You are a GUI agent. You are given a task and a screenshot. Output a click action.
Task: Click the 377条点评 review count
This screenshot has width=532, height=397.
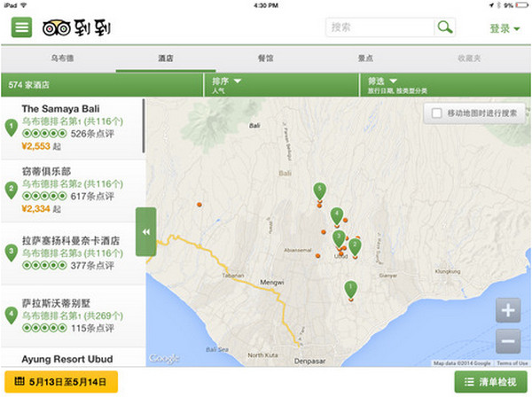pos(92,266)
